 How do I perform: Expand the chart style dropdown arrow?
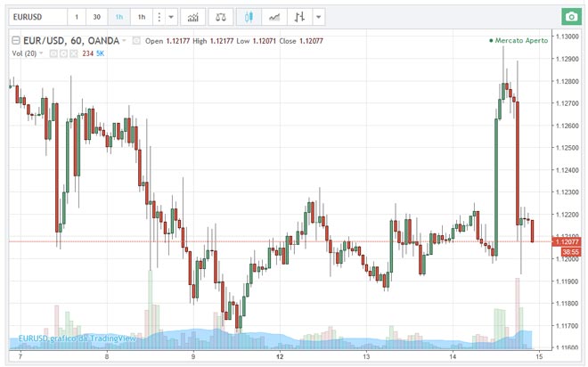click(319, 17)
